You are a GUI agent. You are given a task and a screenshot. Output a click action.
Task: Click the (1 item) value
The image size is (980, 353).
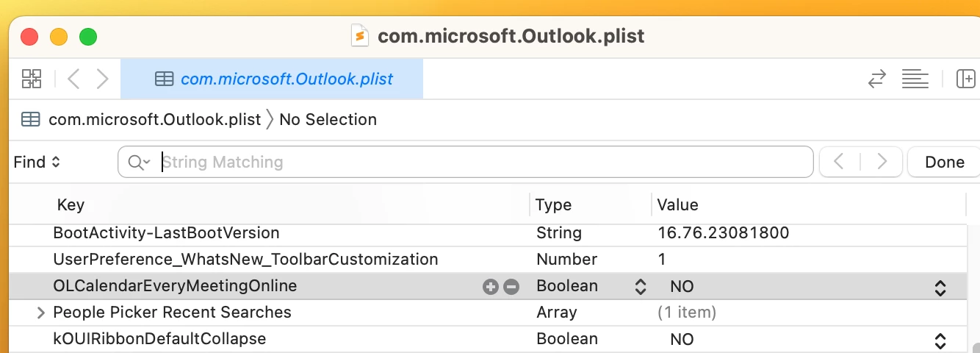(x=686, y=313)
